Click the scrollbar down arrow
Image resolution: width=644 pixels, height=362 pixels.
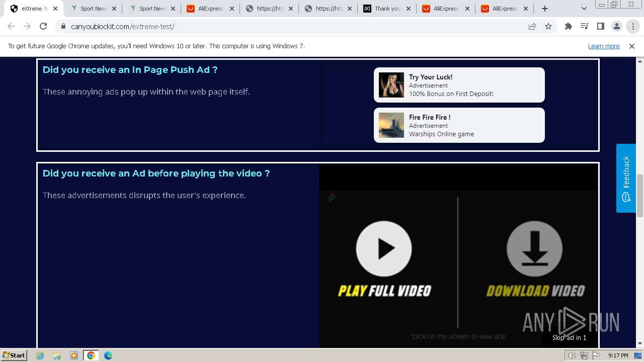(x=640, y=344)
